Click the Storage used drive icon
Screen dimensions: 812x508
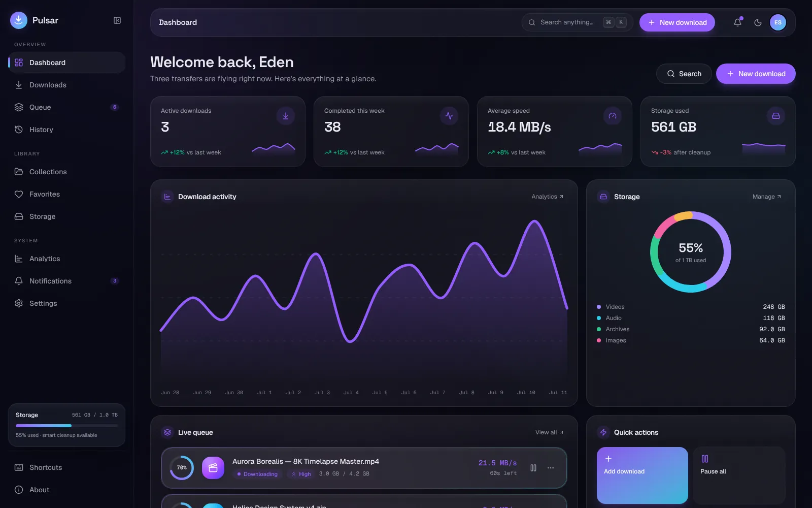pyautogui.click(x=776, y=116)
